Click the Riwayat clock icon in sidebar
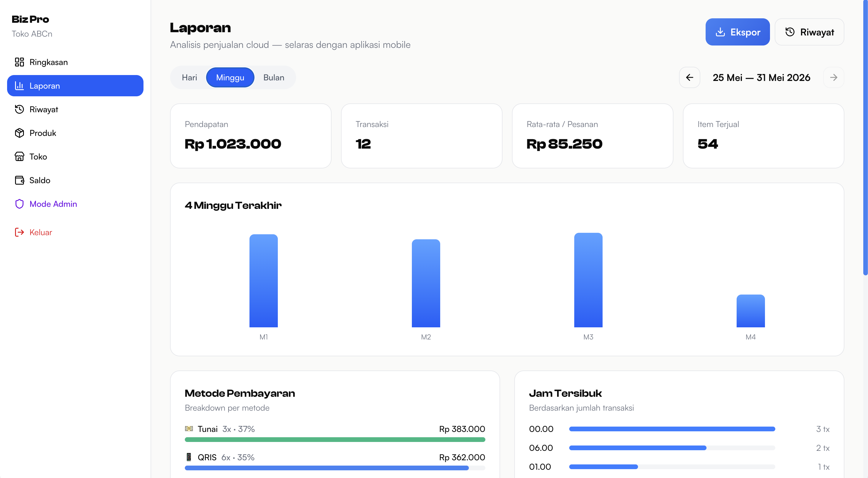Image resolution: width=868 pixels, height=478 pixels. [x=19, y=109]
